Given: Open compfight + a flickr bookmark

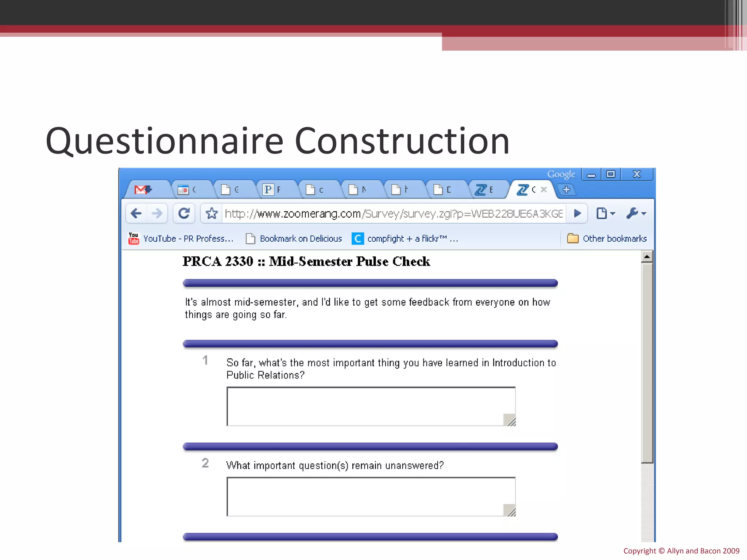Looking at the screenshot, I should click(x=405, y=238).
